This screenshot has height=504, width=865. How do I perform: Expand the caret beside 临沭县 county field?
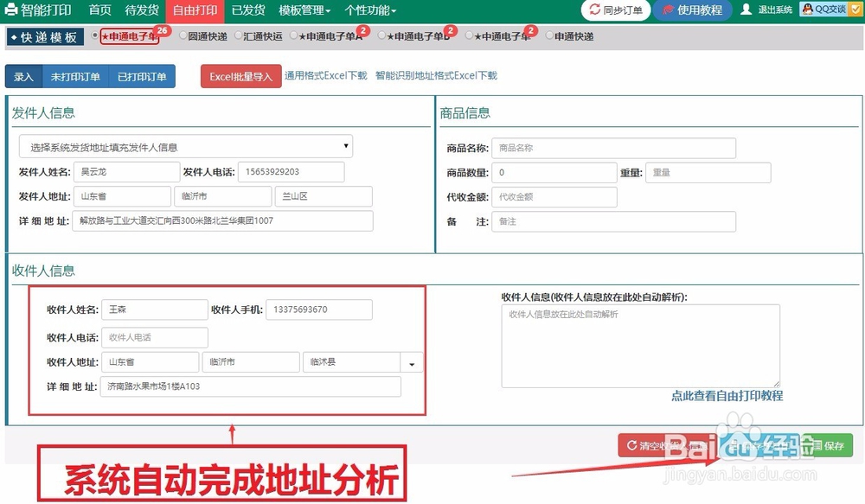(x=411, y=363)
